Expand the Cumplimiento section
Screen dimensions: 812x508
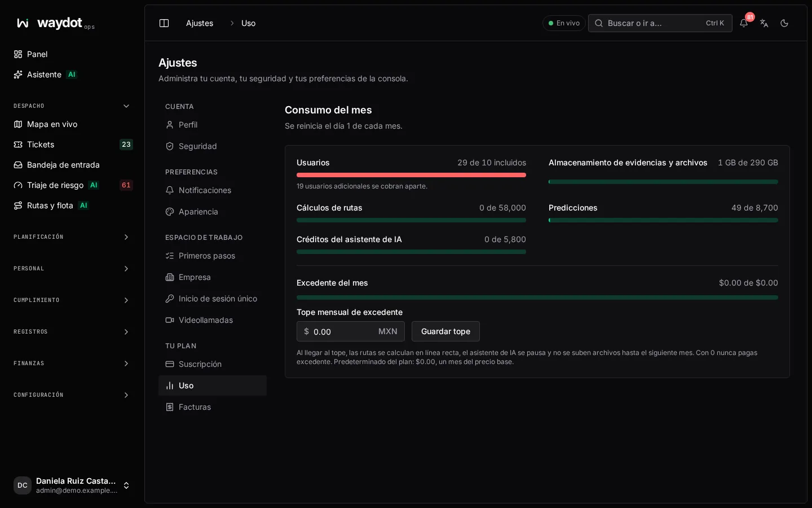point(72,300)
